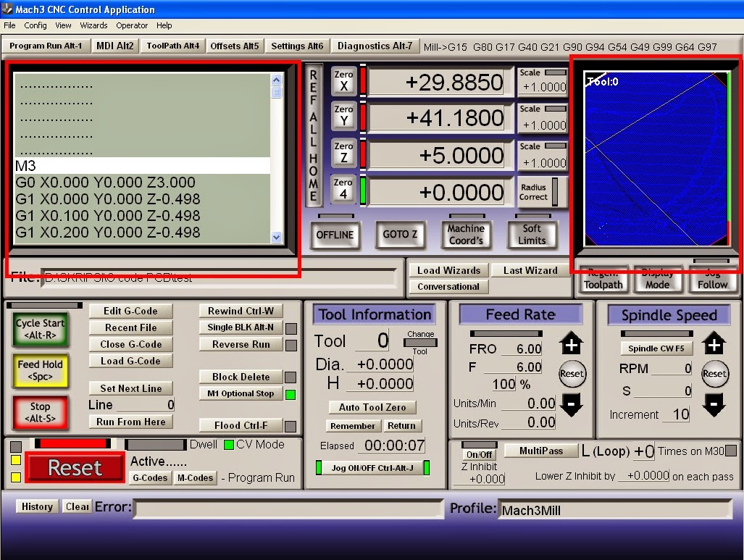The height and width of the screenshot is (560, 744).
Task: Increase spindle speed with plus arrow
Action: tap(714, 343)
